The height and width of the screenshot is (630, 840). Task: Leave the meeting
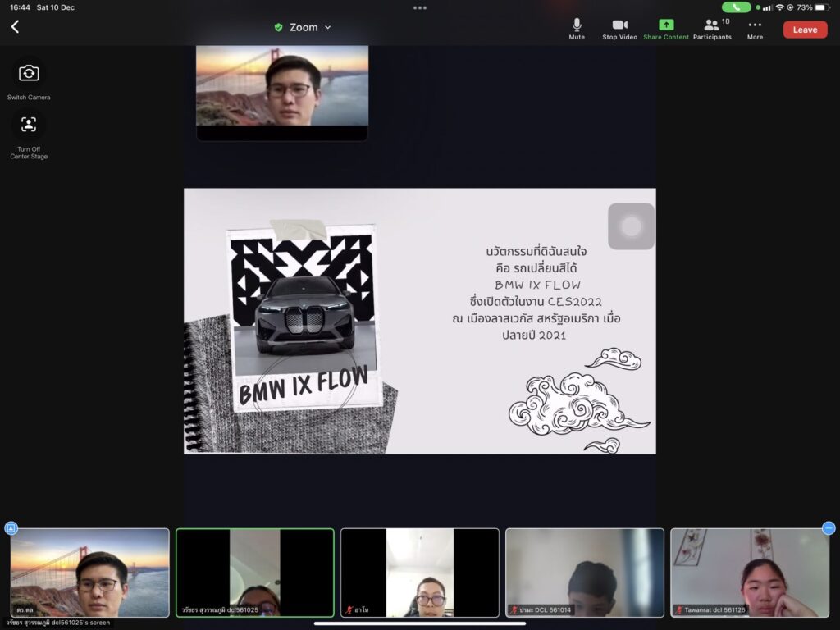click(805, 30)
